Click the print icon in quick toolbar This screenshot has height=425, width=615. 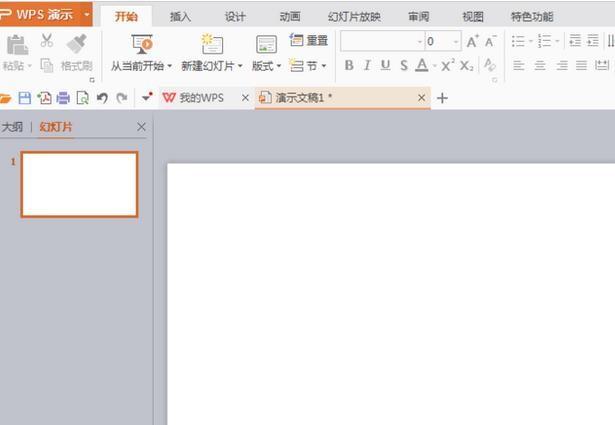[63, 98]
